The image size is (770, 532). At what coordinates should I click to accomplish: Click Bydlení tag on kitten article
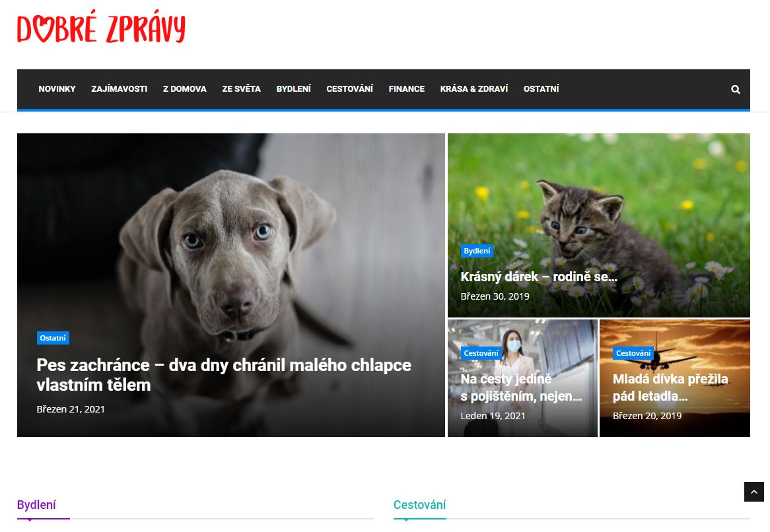point(477,251)
